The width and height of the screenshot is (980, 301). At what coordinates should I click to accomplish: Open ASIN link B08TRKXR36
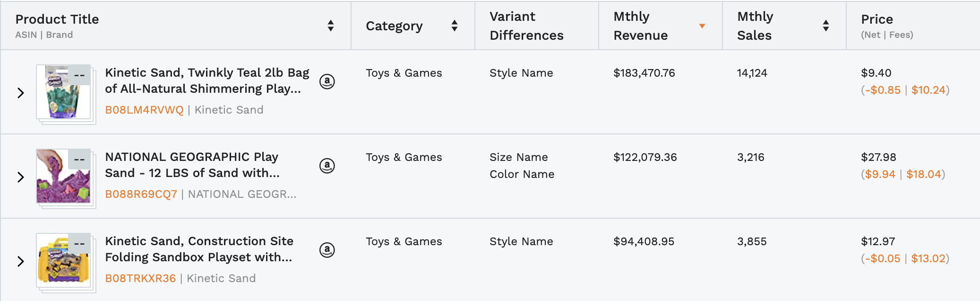[140, 278]
